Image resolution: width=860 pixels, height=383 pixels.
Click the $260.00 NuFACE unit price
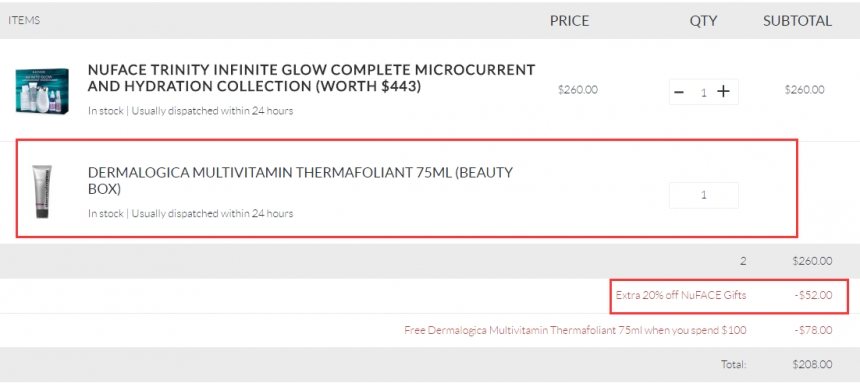point(578,90)
